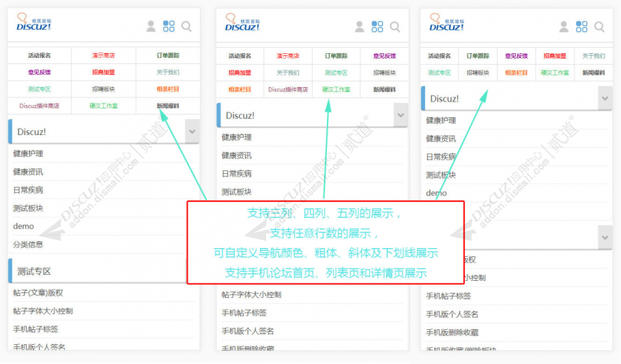Open 健康护理 forum in five-column screen

(x=442, y=120)
